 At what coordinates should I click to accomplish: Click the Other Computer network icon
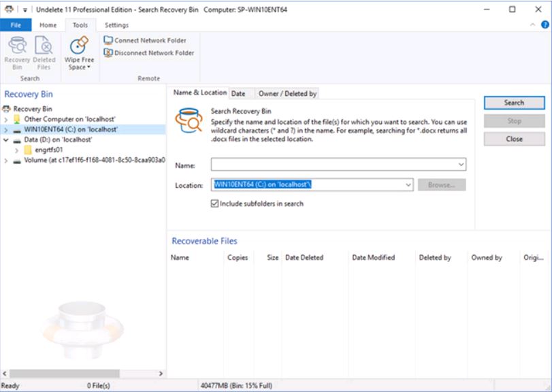click(x=17, y=119)
